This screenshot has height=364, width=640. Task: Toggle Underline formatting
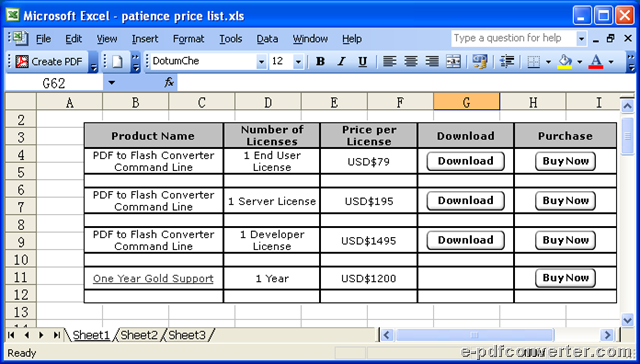[362, 62]
